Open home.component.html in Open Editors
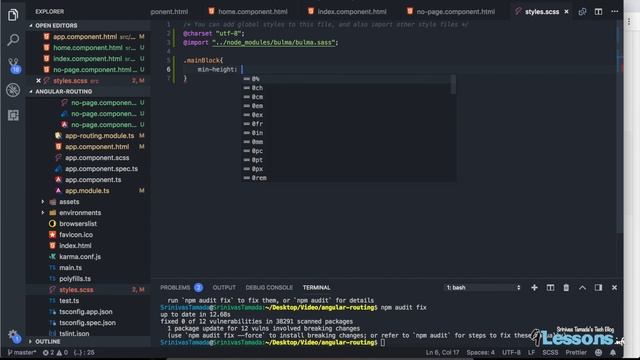The height and width of the screenshot is (360, 640). [87, 48]
